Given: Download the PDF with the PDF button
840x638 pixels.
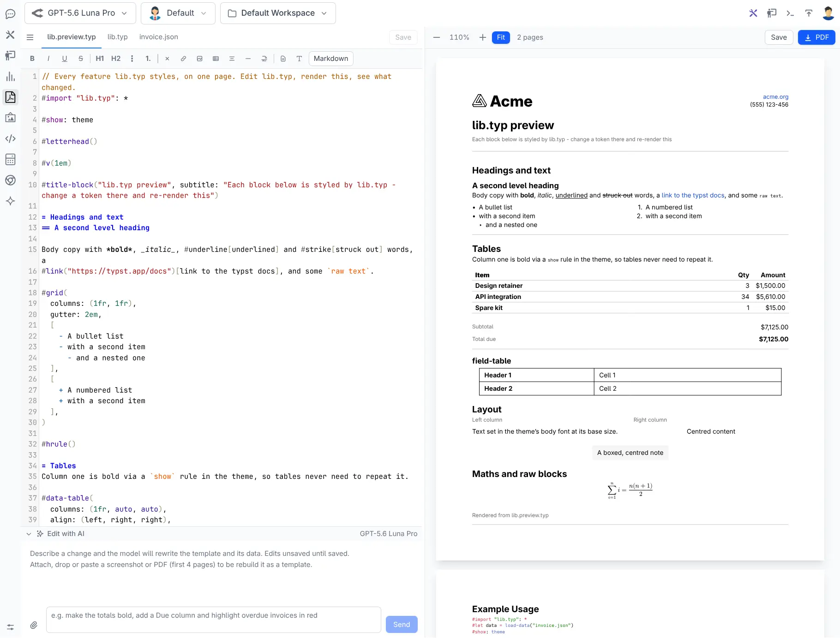Looking at the screenshot, I should point(816,37).
